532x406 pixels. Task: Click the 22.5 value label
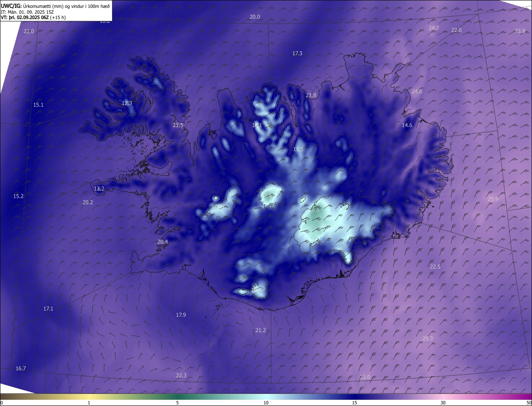pos(435,267)
